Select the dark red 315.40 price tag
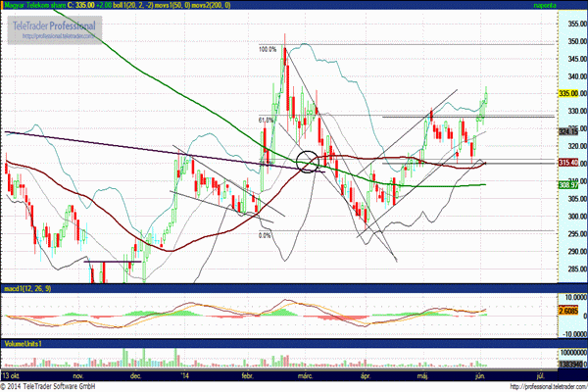The height and width of the screenshot is (392, 588). pyautogui.click(x=568, y=163)
